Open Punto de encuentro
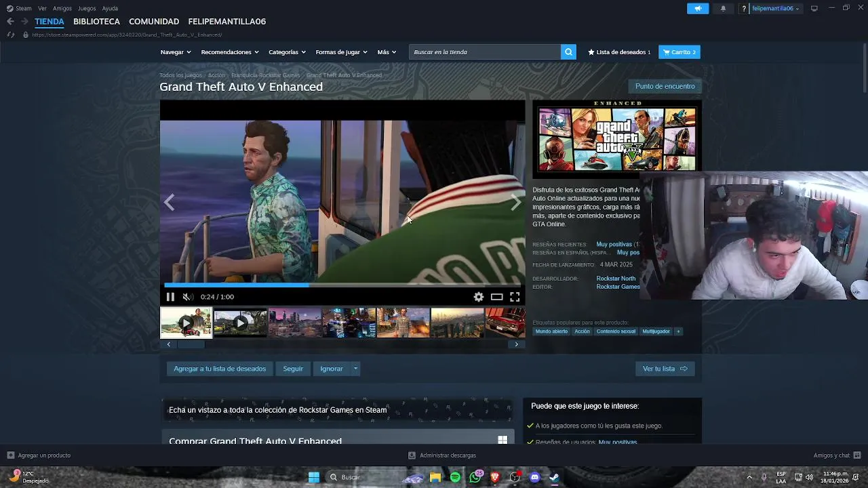 [x=665, y=86]
